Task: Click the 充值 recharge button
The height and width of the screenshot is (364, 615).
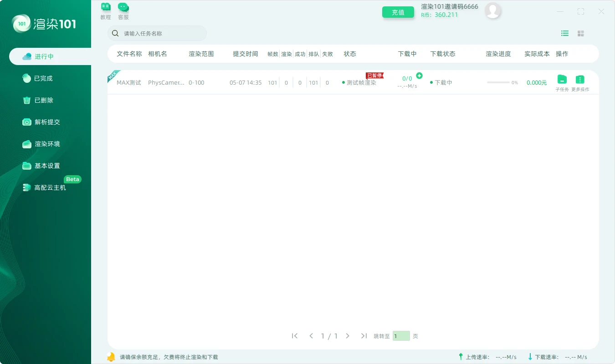Action: click(x=398, y=12)
